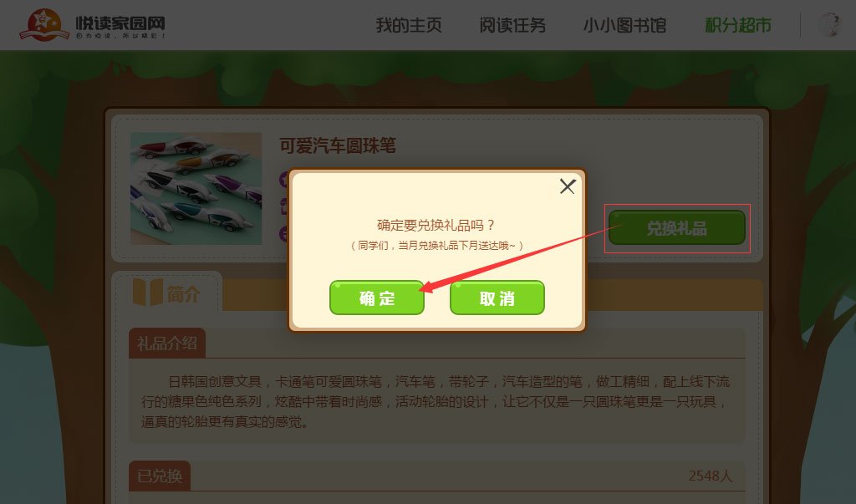This screenshot has width=856, height=504.
Task: Click the car pen product image
Action: (x=196, y=188)
